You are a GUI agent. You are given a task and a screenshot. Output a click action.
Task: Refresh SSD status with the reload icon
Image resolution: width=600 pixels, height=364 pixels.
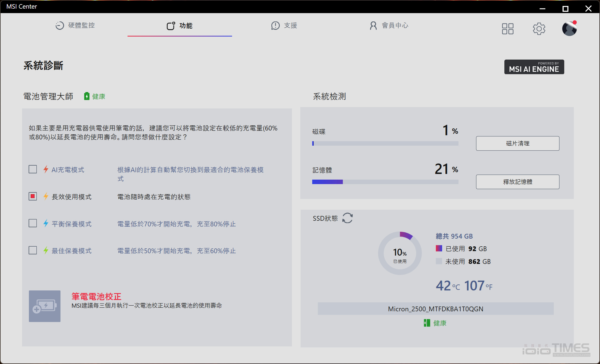(x=347, y=218)
